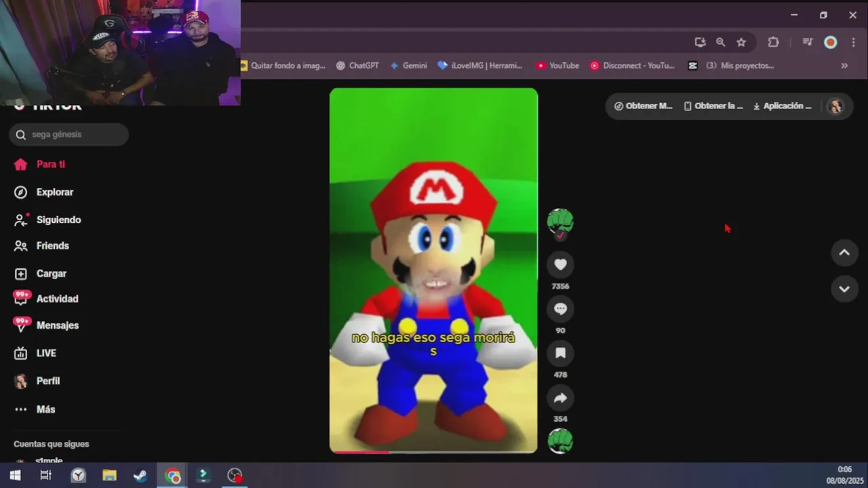
Task: Open Task View on taskbar
Action: coord(45,475)
